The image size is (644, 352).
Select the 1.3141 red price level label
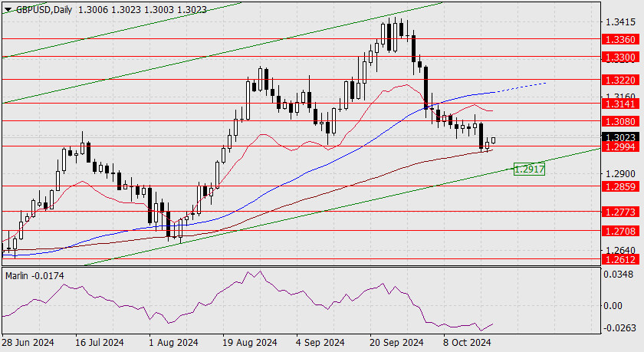[621, 104]
